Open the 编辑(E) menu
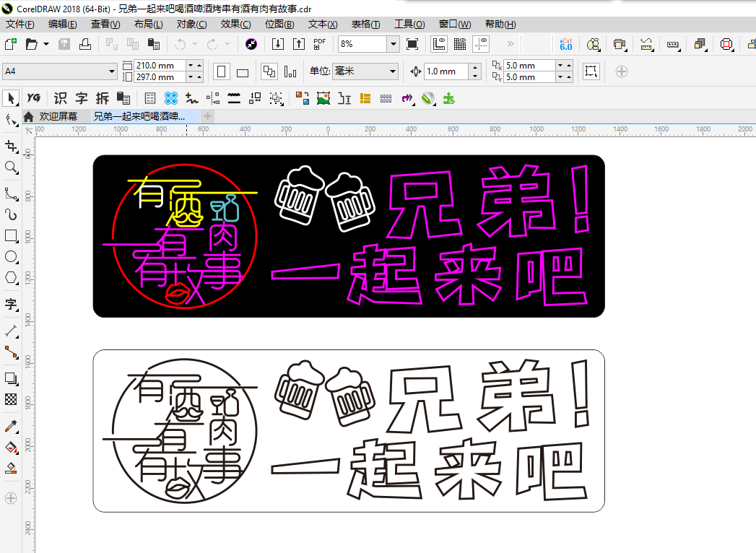 [63, 24]
